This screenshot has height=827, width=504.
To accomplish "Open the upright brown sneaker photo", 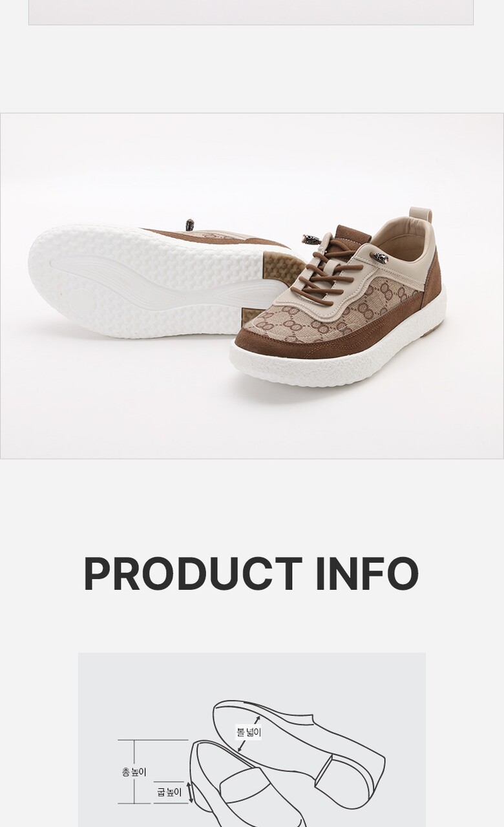I will pos(337,297).
